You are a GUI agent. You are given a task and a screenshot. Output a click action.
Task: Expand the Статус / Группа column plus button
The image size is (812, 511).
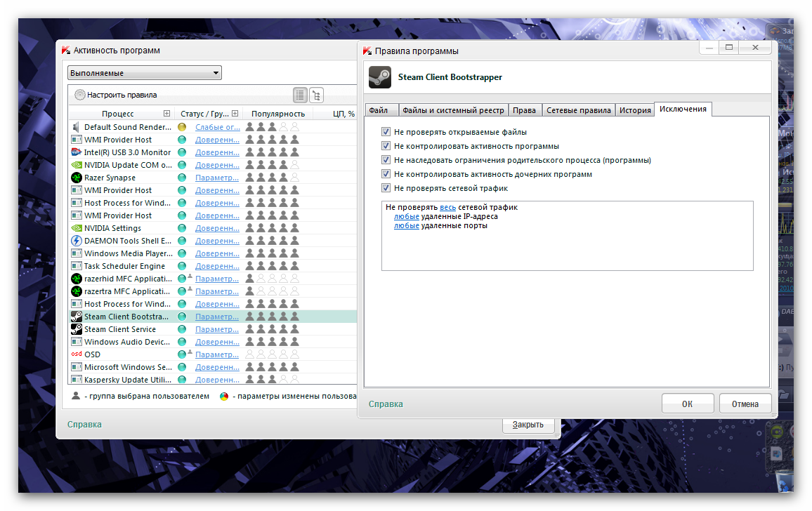235,114
